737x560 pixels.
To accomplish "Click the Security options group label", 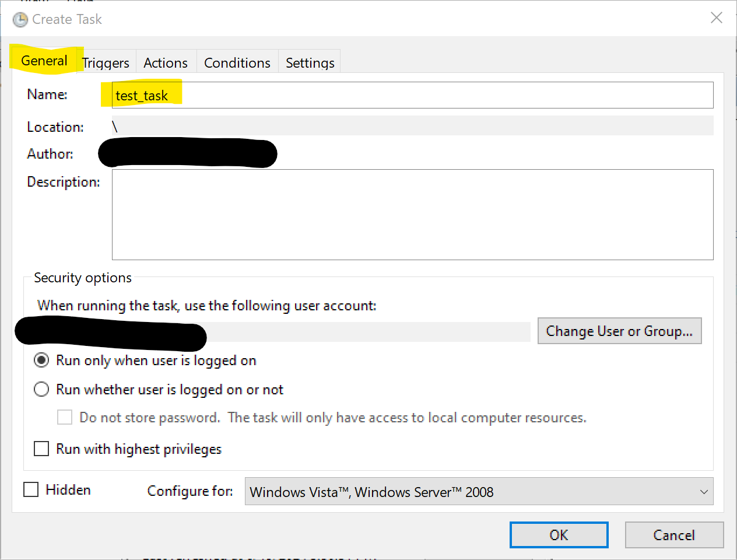I will pyautogui.click(x=83, y=278).
